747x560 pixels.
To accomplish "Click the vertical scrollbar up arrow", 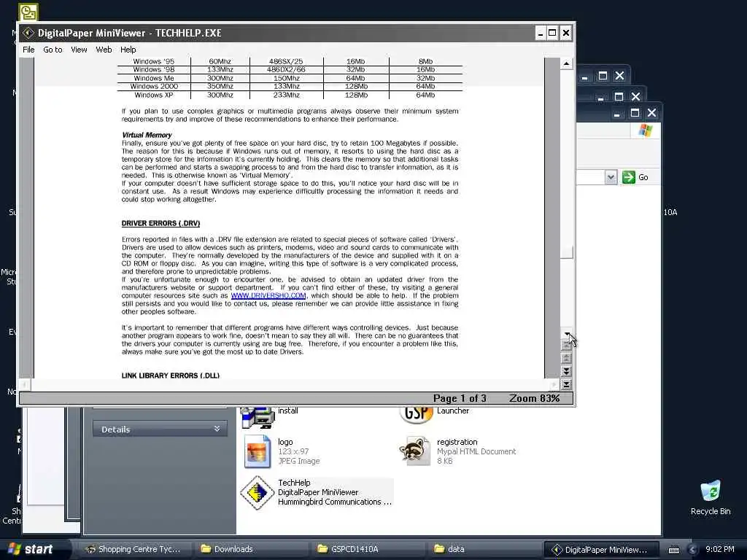I will (566, 64).
